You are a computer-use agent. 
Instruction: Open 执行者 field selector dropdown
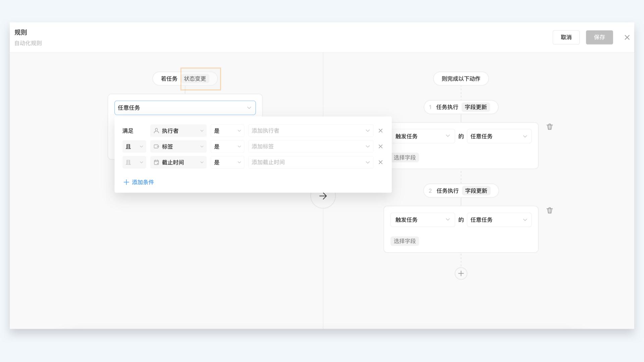[178, 131]
